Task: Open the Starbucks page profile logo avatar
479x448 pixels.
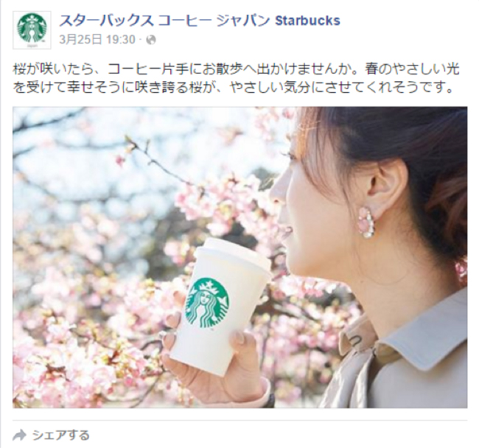Action: (x=32, y=30)
